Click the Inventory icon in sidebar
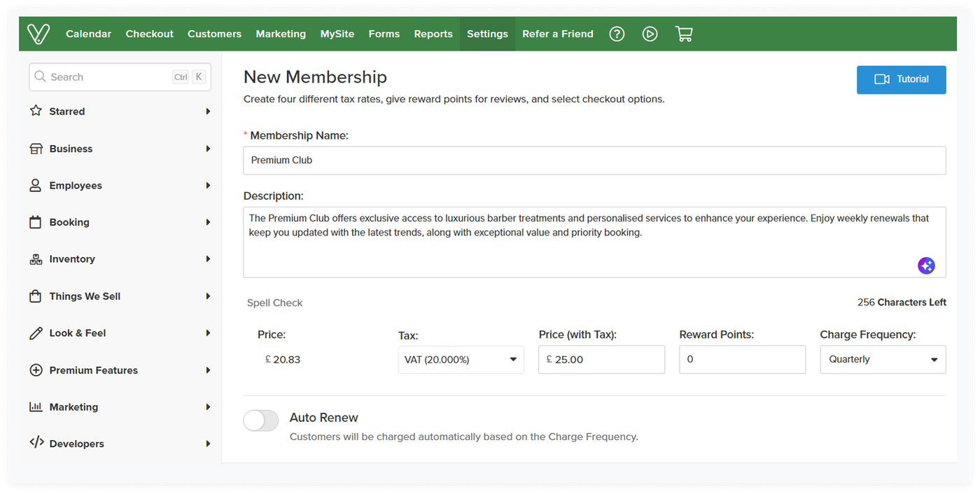 click(x=36, y=259)
